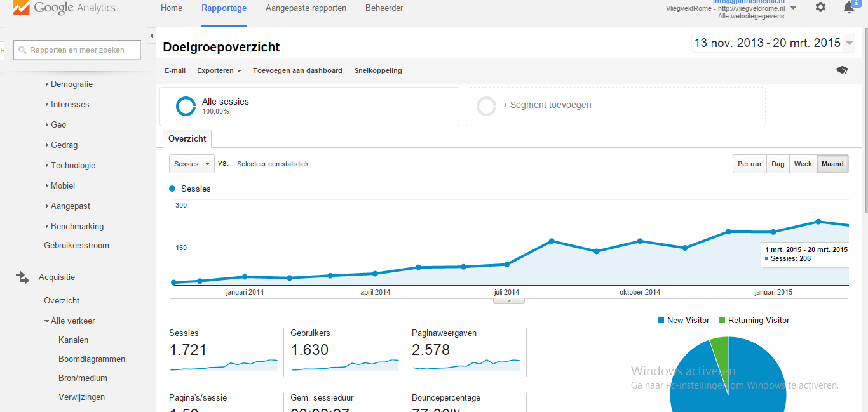Screen dimensions: 868x412
Task: Click the search reports input field
Action: click(x=77, y=50)
